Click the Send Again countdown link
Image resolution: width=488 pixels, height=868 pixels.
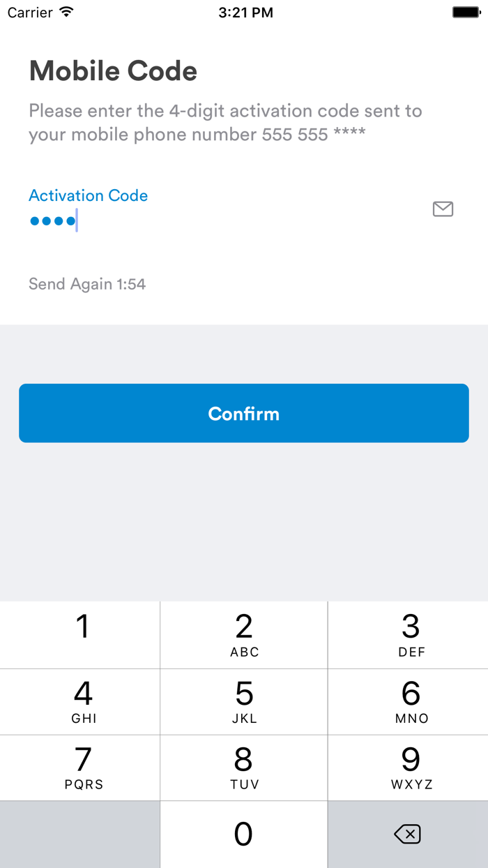point(86,284)
